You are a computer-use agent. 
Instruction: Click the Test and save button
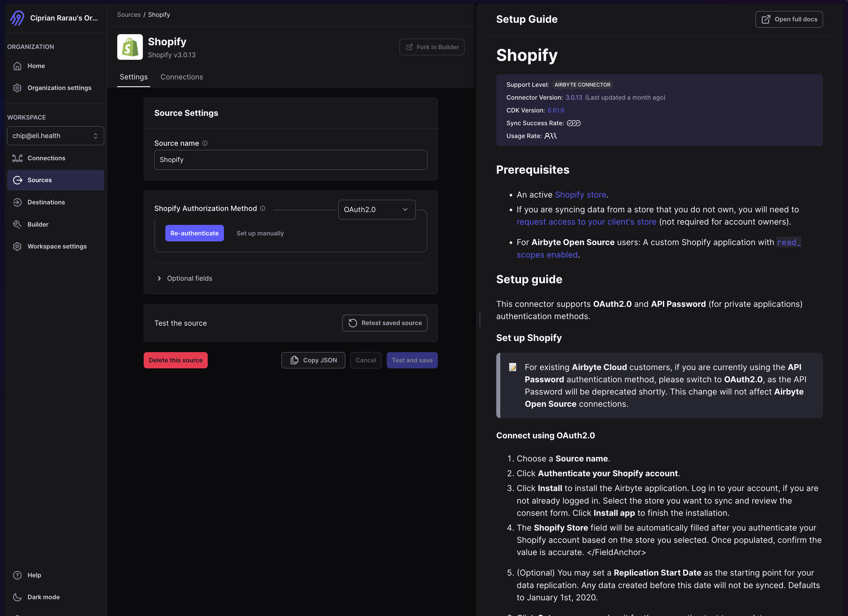(x=412, y=360)
